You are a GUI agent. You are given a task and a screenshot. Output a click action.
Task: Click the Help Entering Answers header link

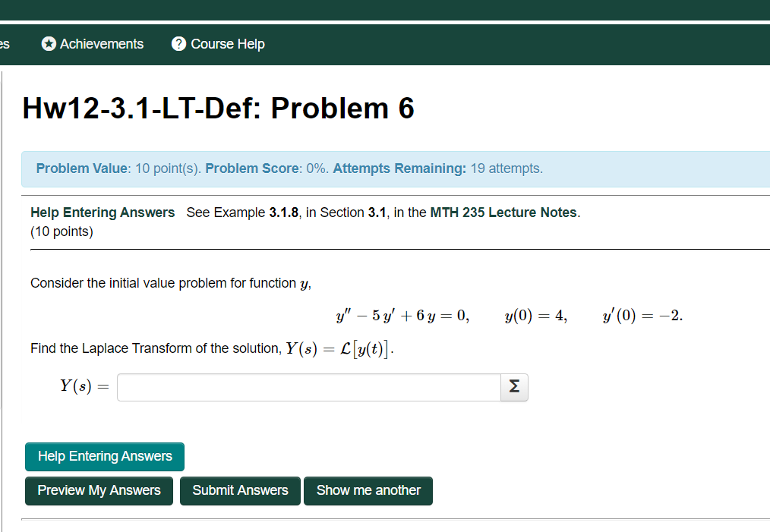103,212
